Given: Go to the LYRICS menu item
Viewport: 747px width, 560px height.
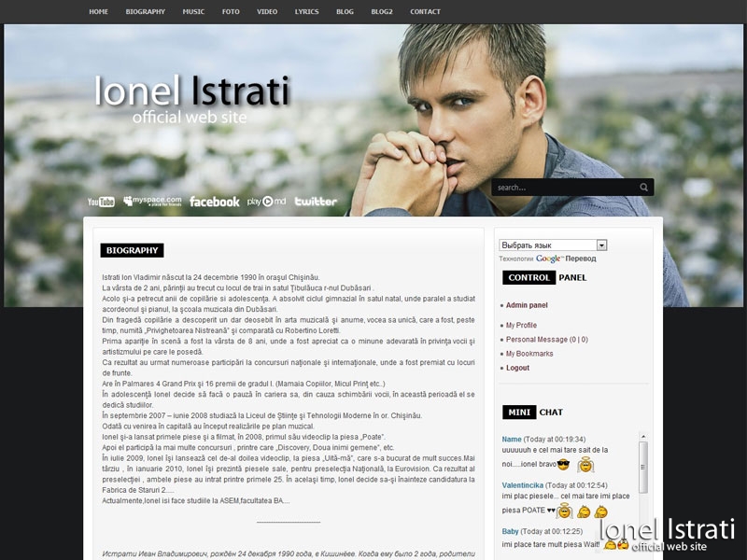Looking at the screenshot, I should [x=306, y=11].
